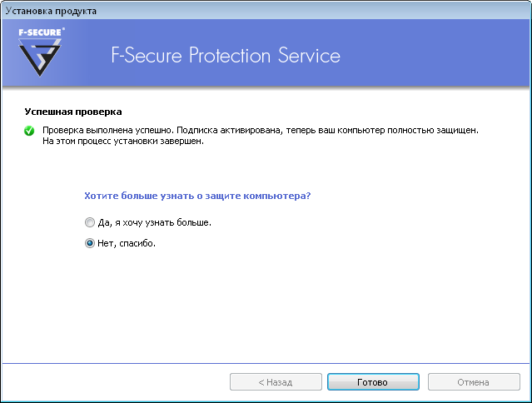This screenshot has height=403, width=532.
Task: Click the empty footer area left of Назад
Action: [x=117, y=382]
